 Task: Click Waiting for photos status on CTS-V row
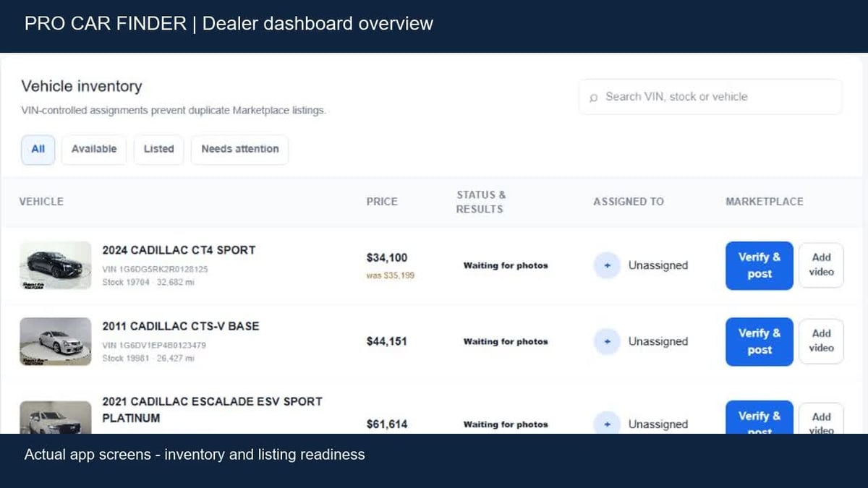506,341
